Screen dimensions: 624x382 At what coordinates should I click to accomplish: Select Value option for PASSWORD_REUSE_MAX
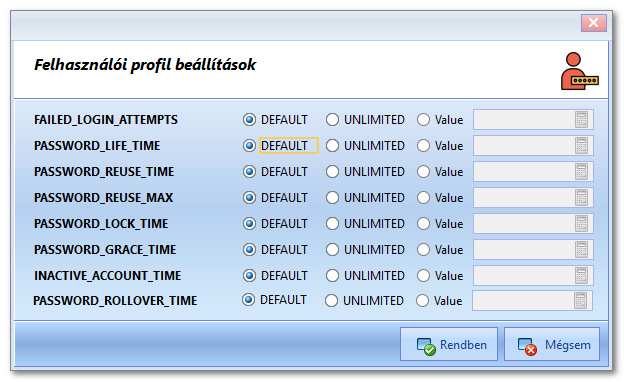click(423, 197)
